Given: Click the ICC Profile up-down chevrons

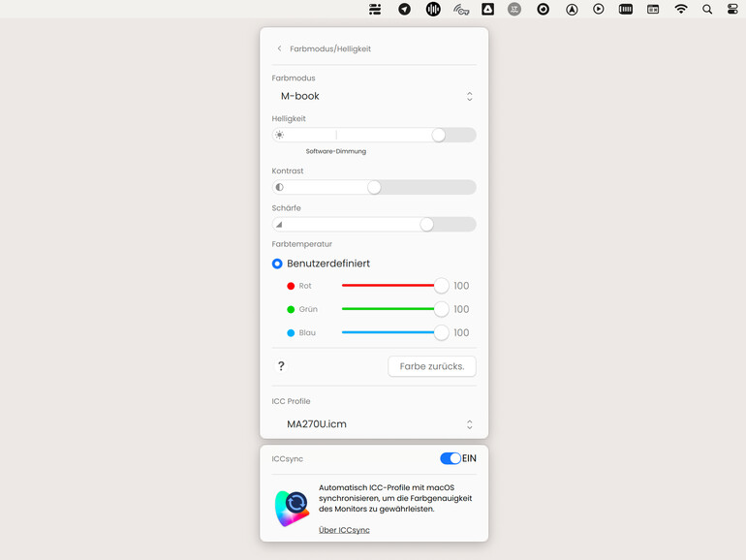Looking at the screenshot, I should tap(470, 424).
